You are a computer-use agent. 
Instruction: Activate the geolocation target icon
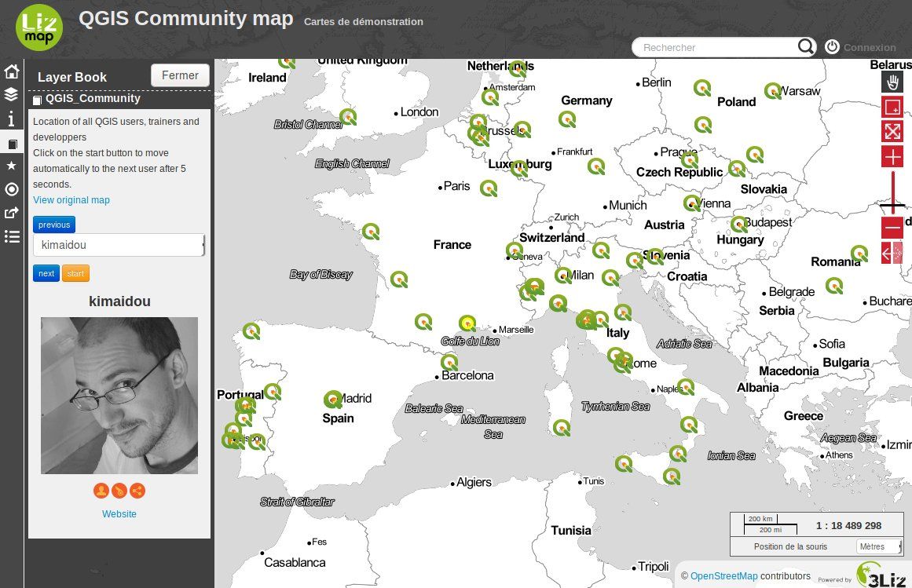tap(12, 189)
